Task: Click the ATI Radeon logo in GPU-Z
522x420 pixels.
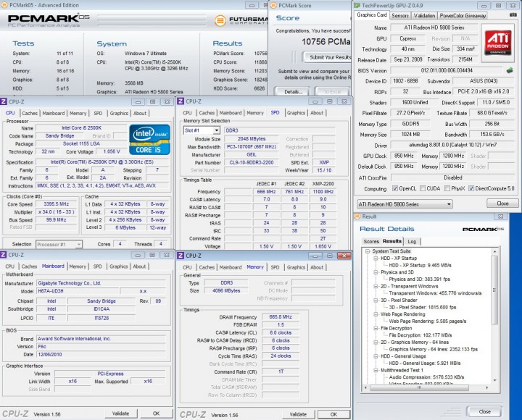Action: (x=498, y=42)
